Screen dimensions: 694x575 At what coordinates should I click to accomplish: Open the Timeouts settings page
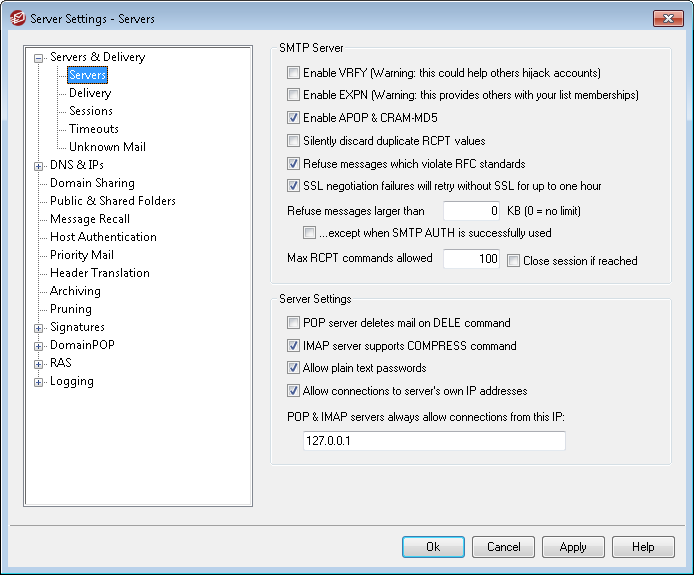[x=94, y=129]
